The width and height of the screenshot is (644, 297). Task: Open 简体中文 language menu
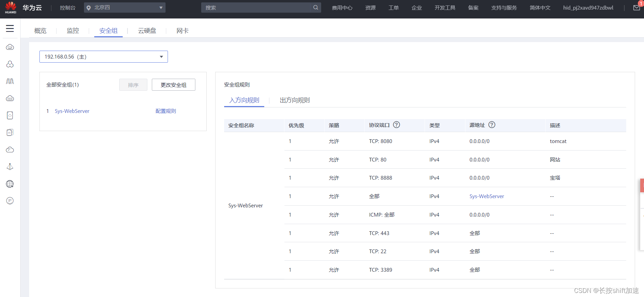540,8
